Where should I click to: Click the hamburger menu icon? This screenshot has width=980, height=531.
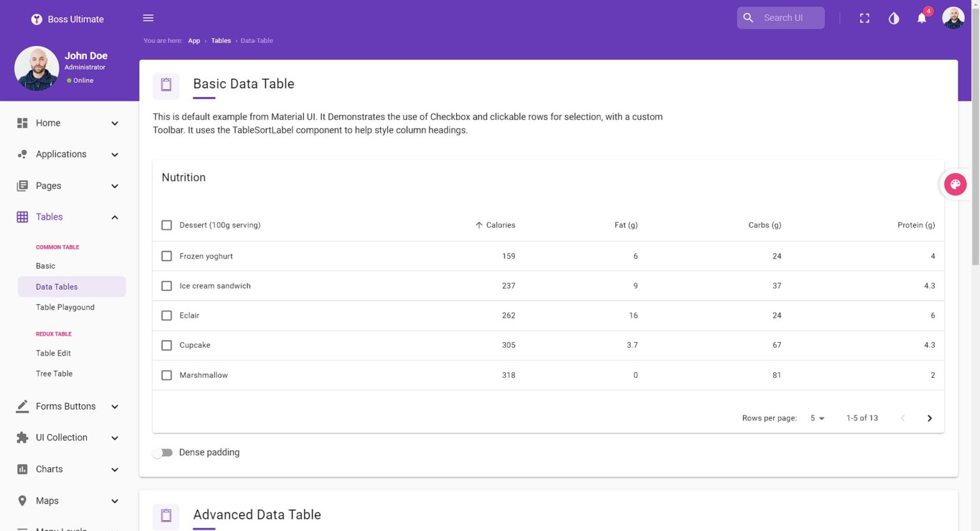pos(148,18)
